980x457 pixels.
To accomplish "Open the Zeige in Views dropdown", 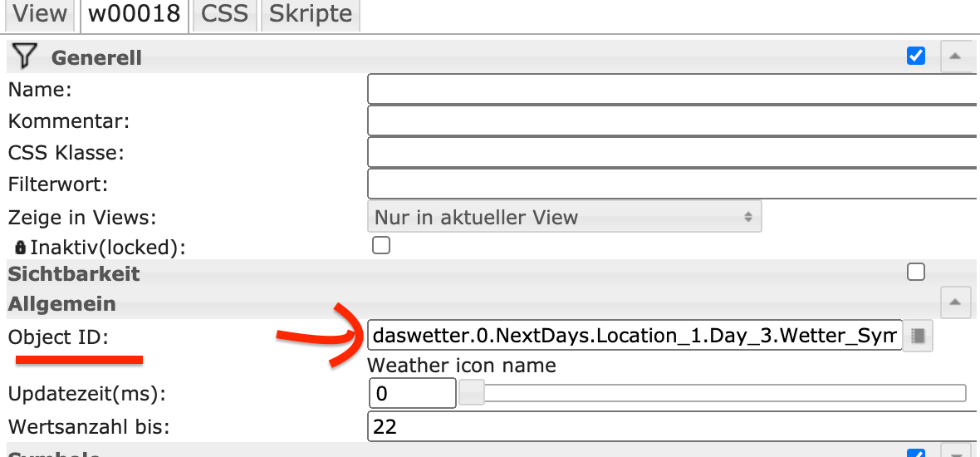I will (x=564, y=218).
